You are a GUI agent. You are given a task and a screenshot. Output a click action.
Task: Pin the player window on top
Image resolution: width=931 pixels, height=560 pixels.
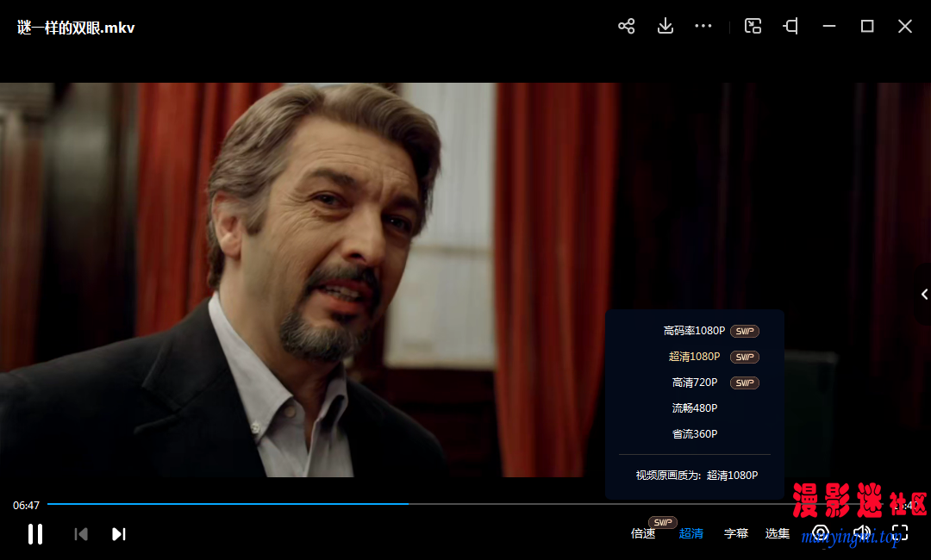(x=790, y=26)
